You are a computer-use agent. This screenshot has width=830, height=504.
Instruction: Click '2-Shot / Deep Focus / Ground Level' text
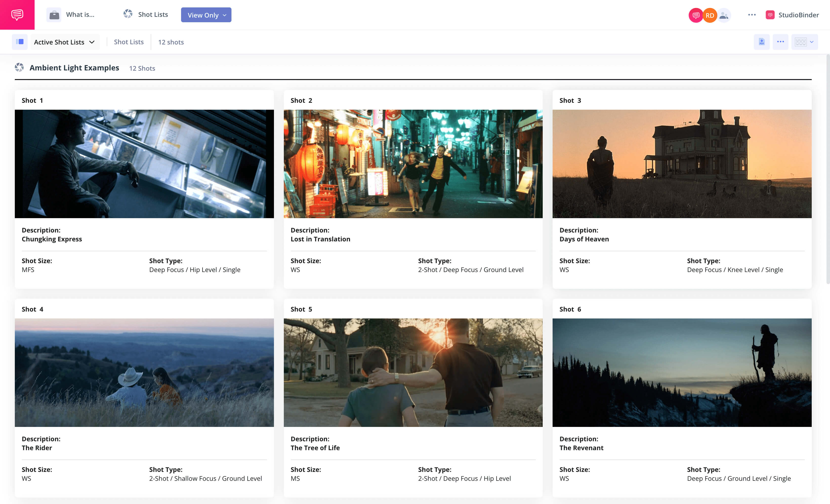point(471,270)
